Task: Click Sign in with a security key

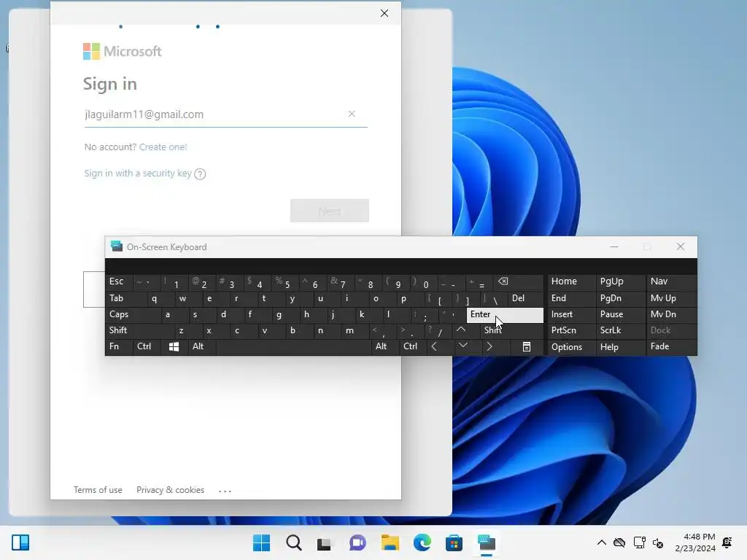Action: point(138,174)
